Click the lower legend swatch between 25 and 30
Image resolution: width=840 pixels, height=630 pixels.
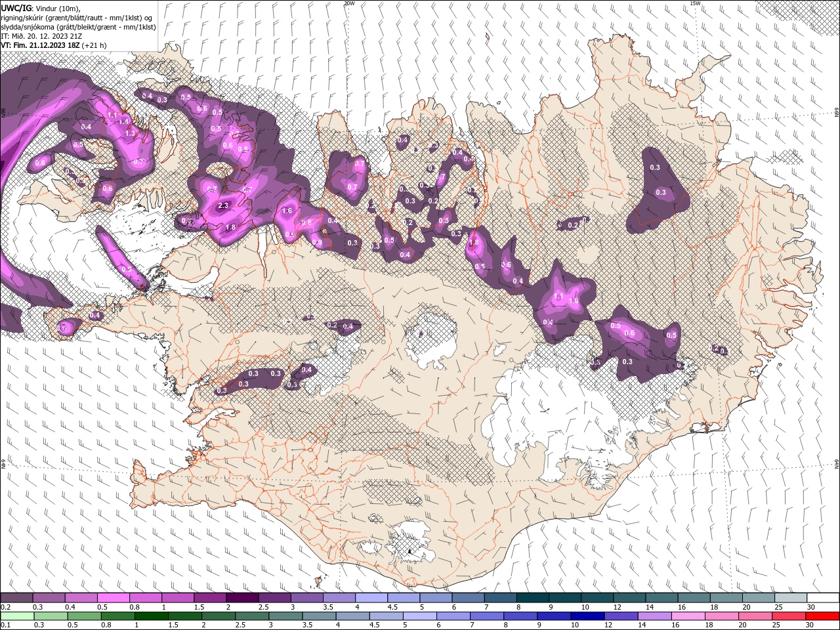point(789,616)
